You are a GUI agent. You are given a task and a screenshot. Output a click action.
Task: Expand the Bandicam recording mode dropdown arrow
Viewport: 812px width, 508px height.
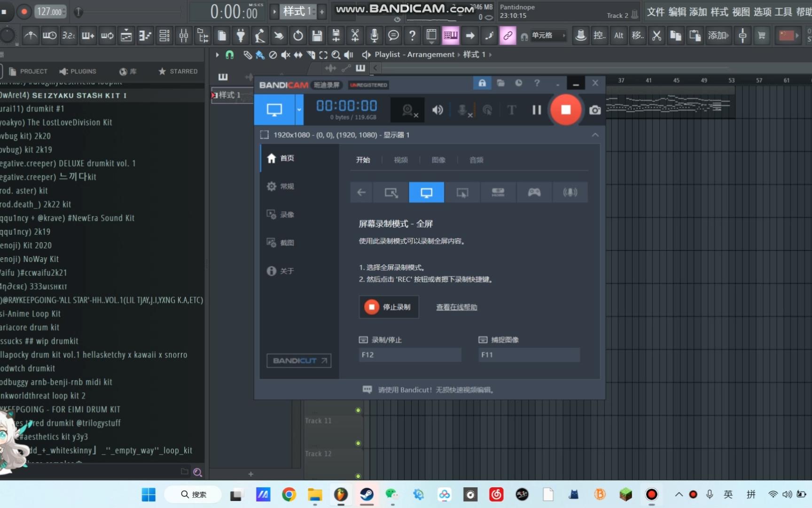[x=299, y=110]
